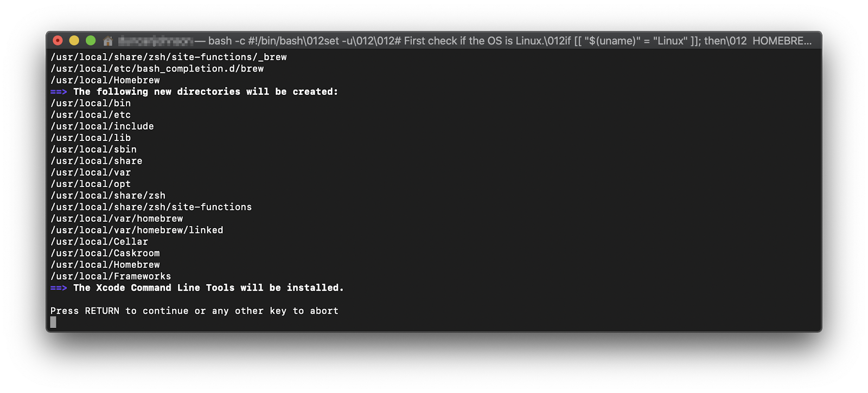Click "Press RETURN to continue" prompt line
Screen dimensions: 868x393
(194, 311)
